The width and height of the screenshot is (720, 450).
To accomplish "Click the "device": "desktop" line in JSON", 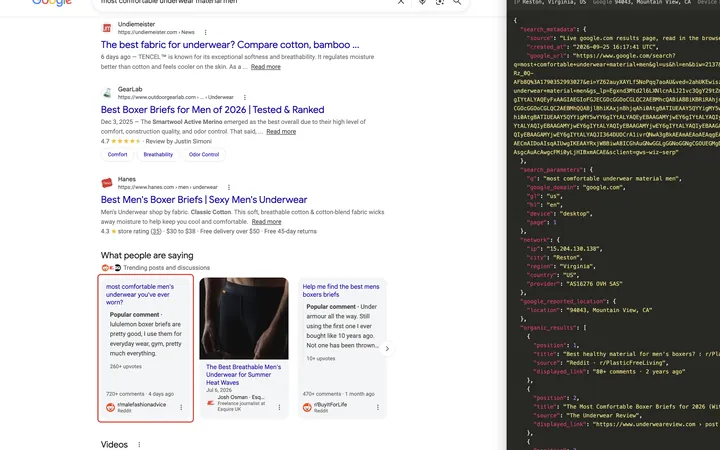I will [x=559, y=214].
